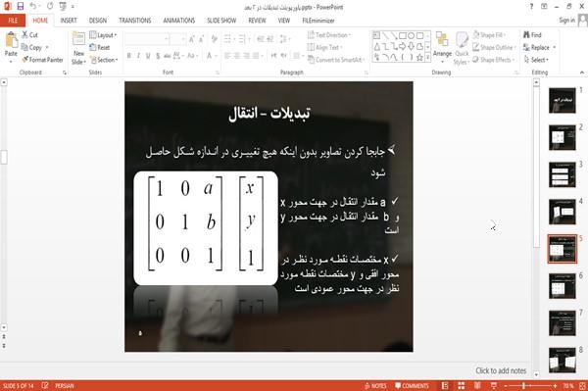Screen dimensions: 588x391
Task: Toggle the Notes pane button
Action: pos(375,386)
